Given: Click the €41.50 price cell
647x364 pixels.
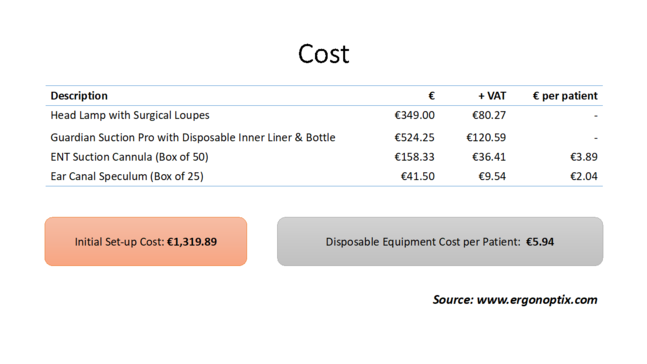Looking at the screenshot, I should coord(418,176).
